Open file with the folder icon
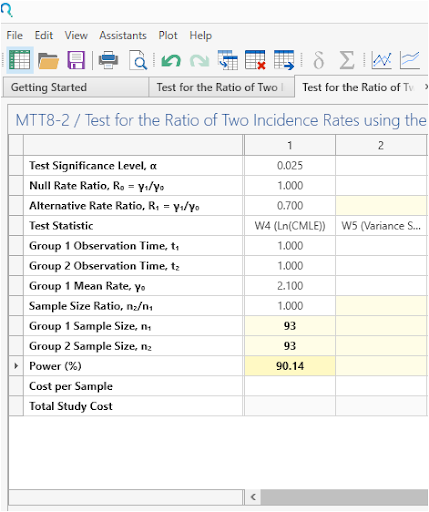429x512 pixels. click(48, 60)
